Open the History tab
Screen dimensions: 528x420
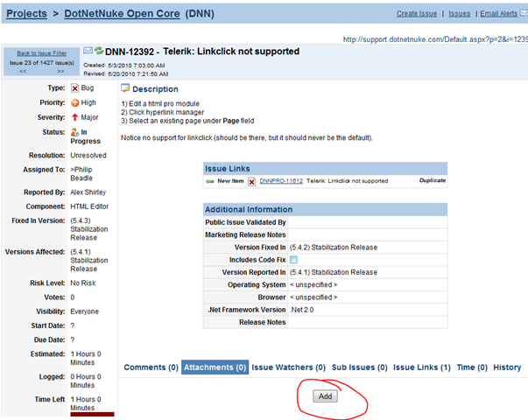coord(507,367)
